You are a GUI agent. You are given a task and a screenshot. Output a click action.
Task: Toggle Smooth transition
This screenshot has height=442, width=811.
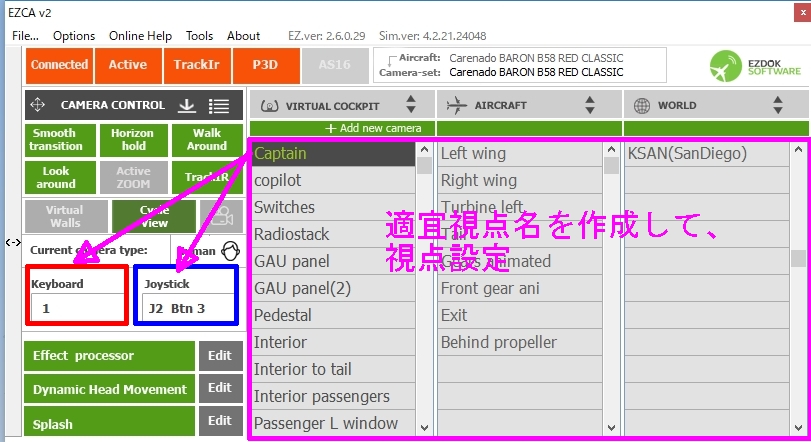pos(61,140)
